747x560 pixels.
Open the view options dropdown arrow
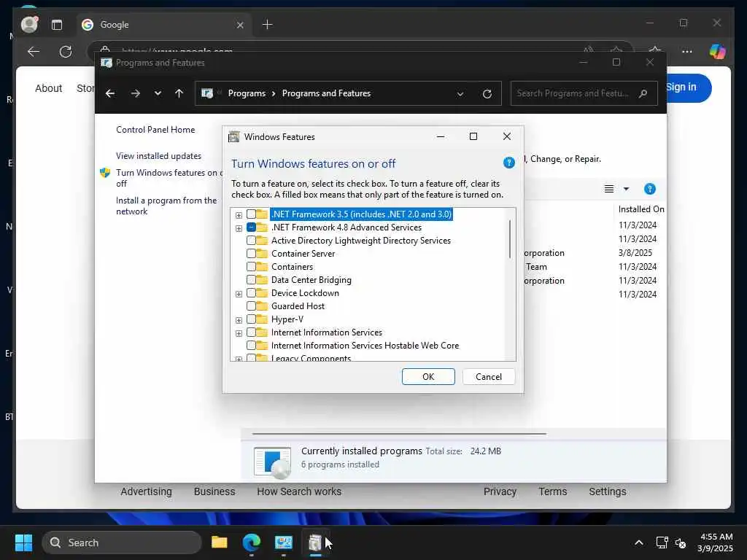point(626,189)
